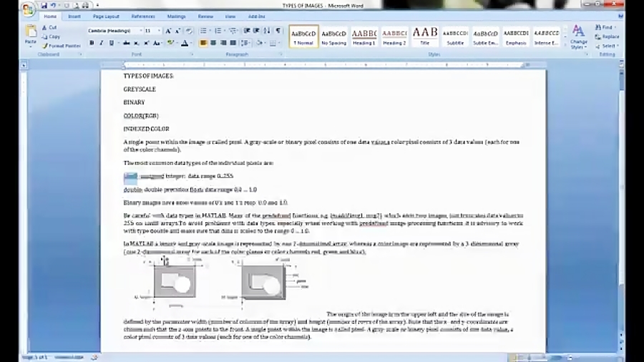Screen dimensions: 644x362
Task: Open the font size dropdown
Action: pos(158,31)
